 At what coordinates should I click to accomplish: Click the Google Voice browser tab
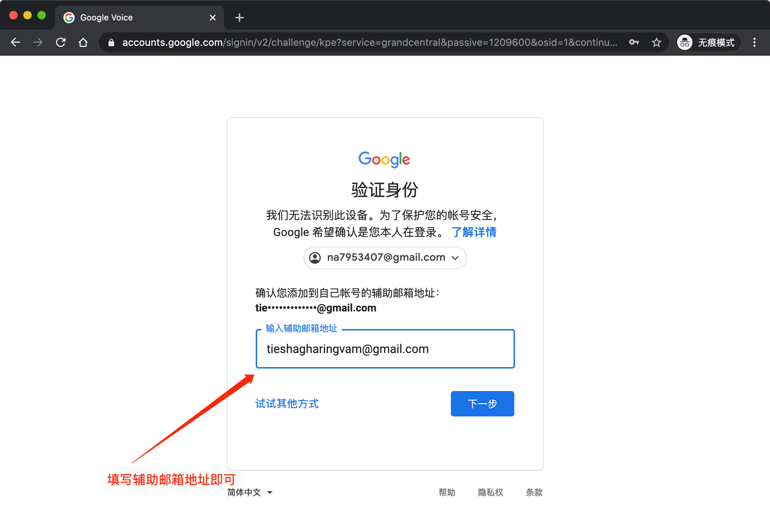pyautogui.click(x=134, y=17)
